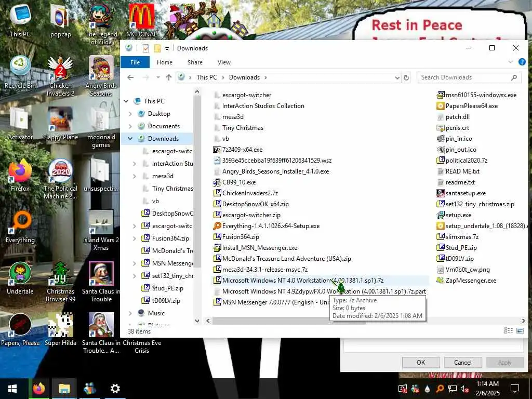The image size is (532, 399).
Task: Expand the Desktop tree node
Action: click(130, 114)
